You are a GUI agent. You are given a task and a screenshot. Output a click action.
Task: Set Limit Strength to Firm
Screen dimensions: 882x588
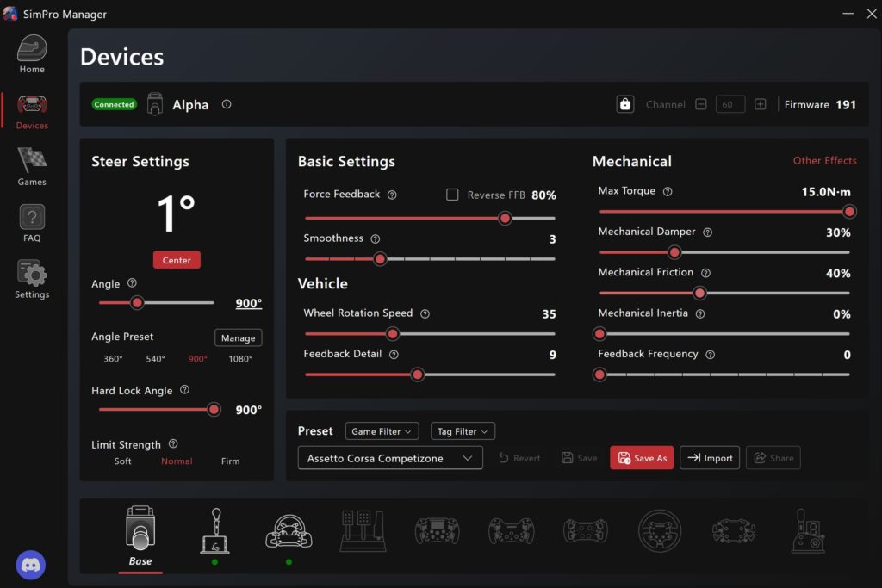click(230, 461)
